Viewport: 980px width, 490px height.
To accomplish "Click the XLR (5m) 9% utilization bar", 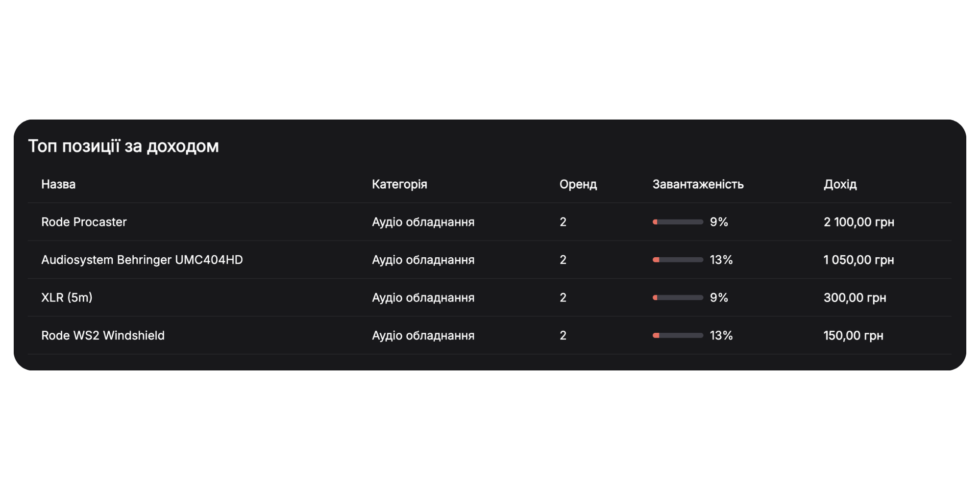I will [x=678, y=297].
